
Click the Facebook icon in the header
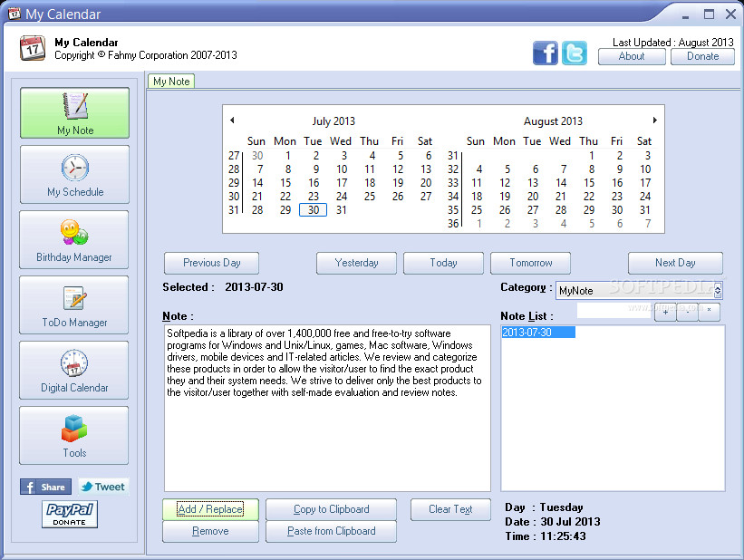pos(546,53)
